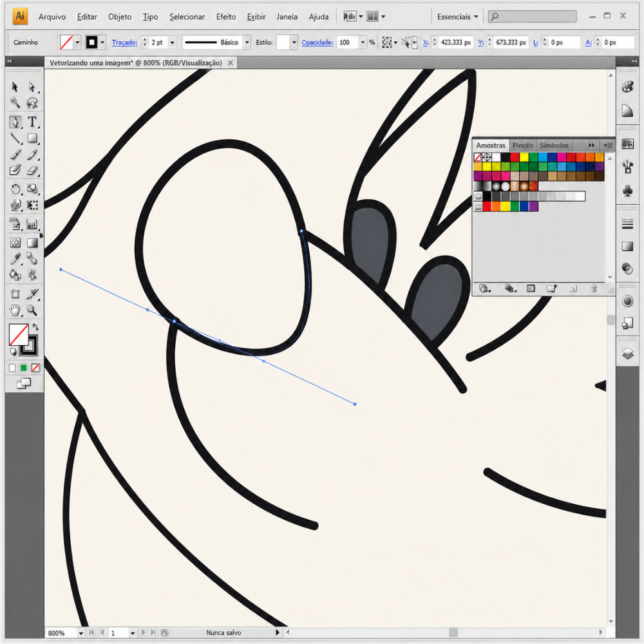
Task: Open the 800% zoom level dropdown
Action: [x=80, y=633]
